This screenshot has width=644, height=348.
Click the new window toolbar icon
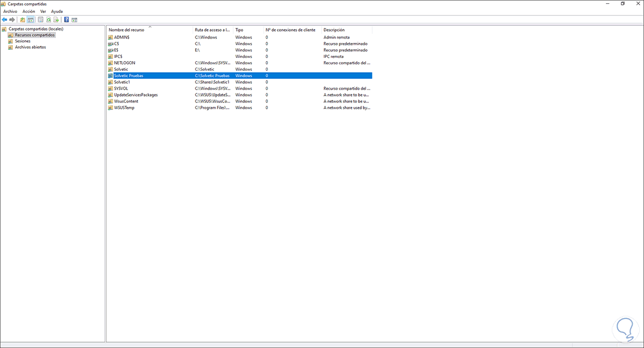(x=75, y=19)
